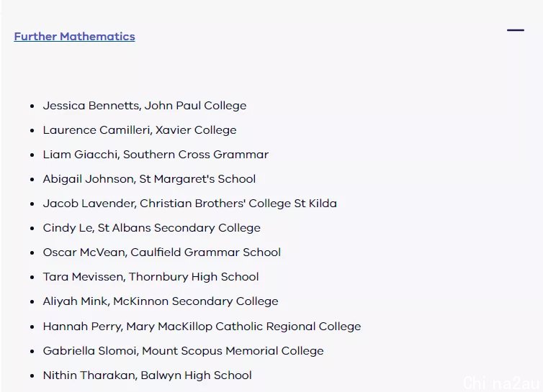Image resolution: width=543 pixels, height=392 pixels.
Task: Click Cindy Le, St Albans Secondary College
Action: click(x=152, y=228)
